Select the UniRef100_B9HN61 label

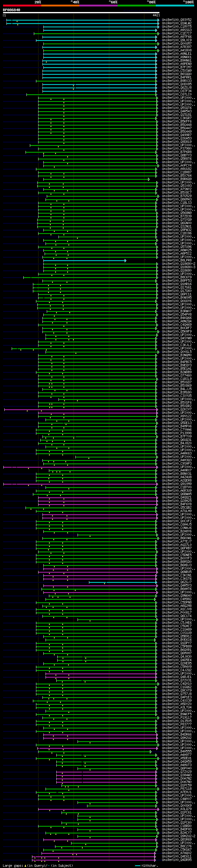(x=177, y=60)
